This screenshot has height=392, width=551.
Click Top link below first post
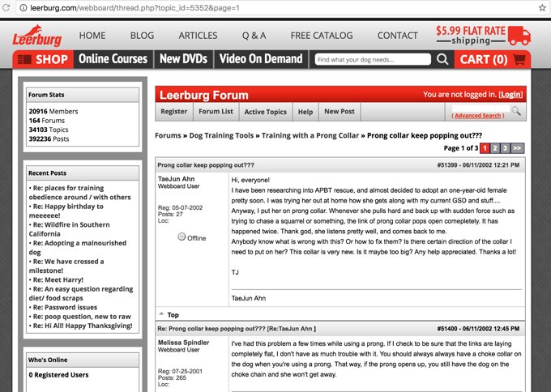[173, 315]
